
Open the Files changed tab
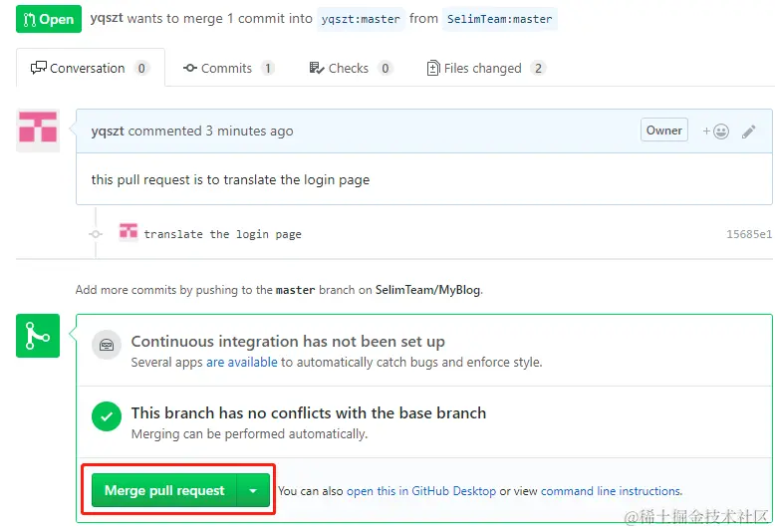click(x=486, y=68)
